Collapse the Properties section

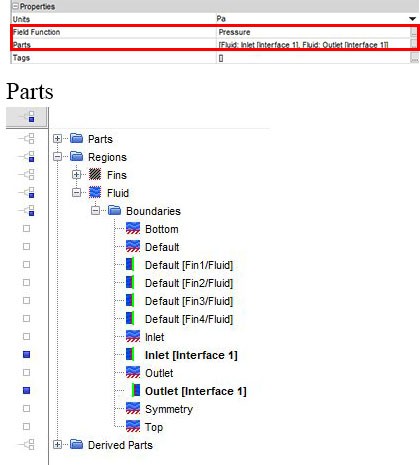[15, 6]
